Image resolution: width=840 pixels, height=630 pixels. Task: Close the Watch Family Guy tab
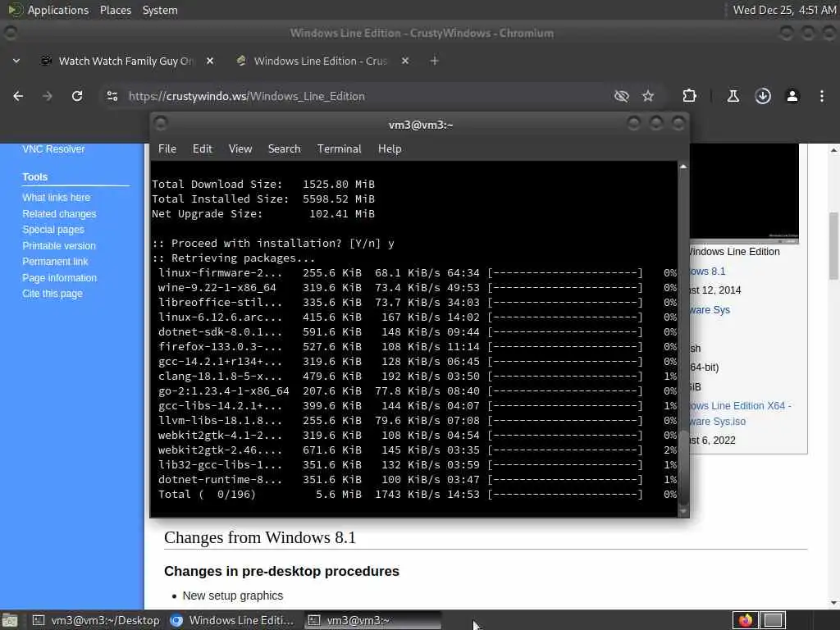[210, 61]
